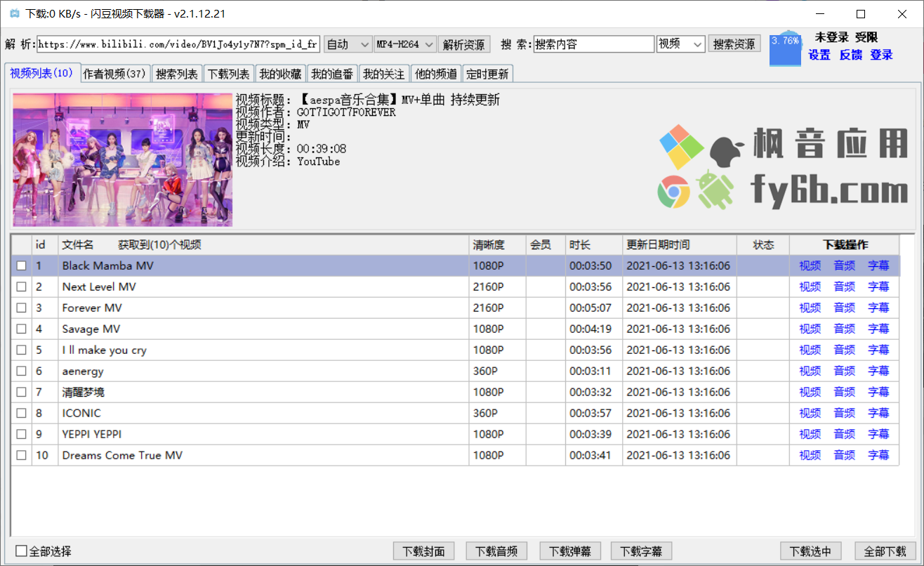Select the row titled I ll make you cry
The height and width of the screenshot is (566, 924).
click(455, 350)
